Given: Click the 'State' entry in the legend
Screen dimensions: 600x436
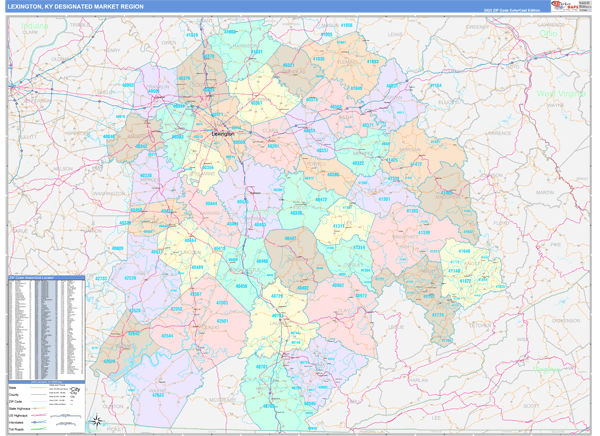Looking at the screenshot, I should [x=13, y=388].
